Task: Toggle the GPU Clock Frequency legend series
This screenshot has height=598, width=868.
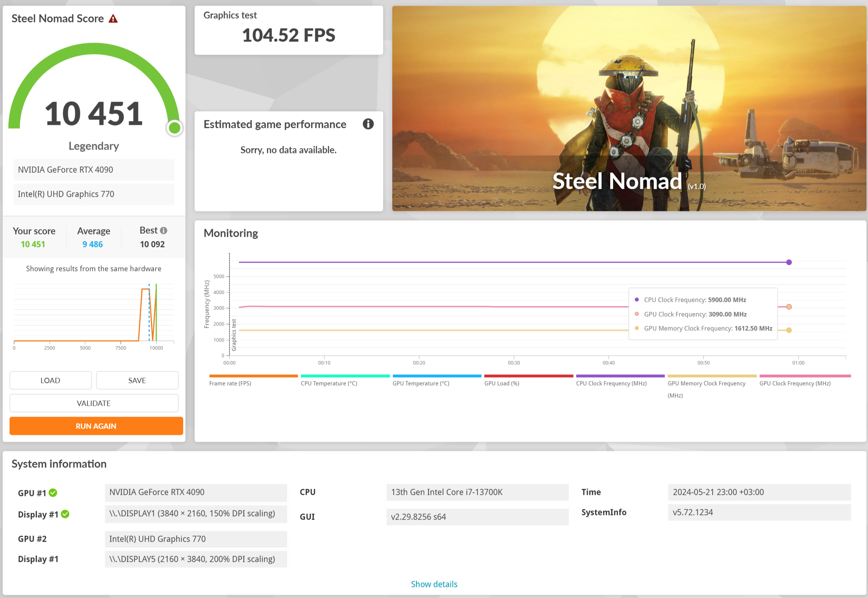Action: (x=795, y=383)
